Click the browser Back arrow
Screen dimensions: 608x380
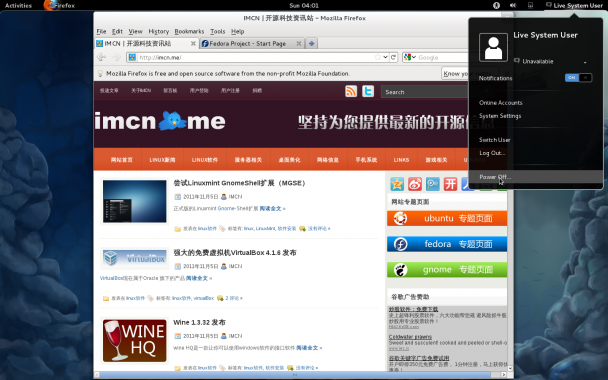[102, 57]
